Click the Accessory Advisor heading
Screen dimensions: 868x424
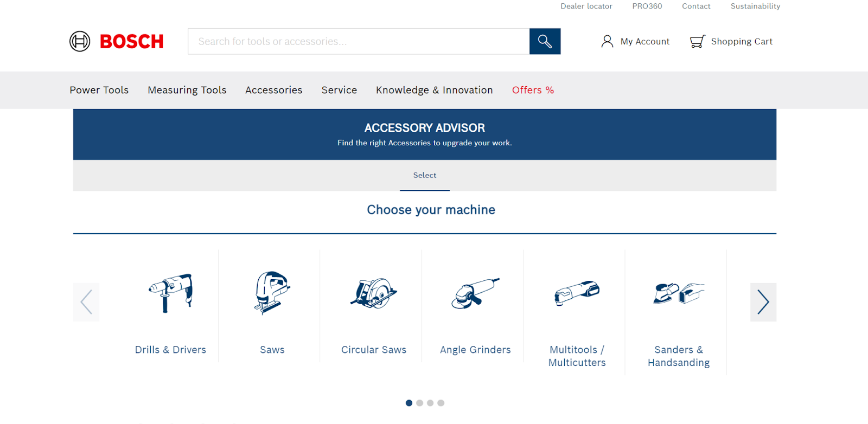[x=425, y=128]
